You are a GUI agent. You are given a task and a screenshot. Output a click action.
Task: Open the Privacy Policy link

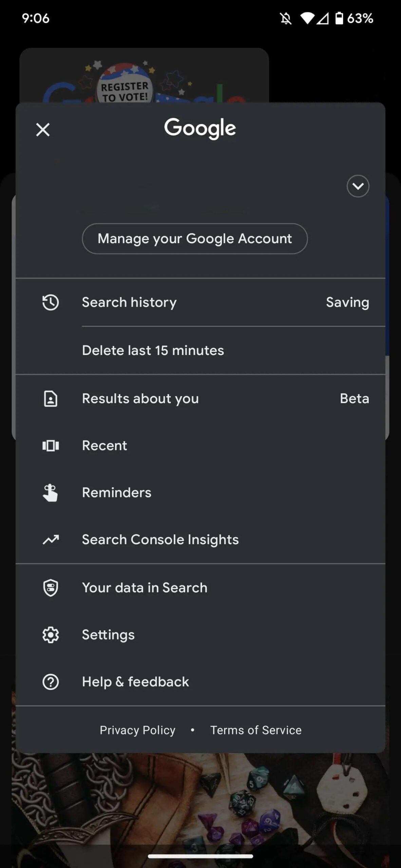(x=137, y=730)
